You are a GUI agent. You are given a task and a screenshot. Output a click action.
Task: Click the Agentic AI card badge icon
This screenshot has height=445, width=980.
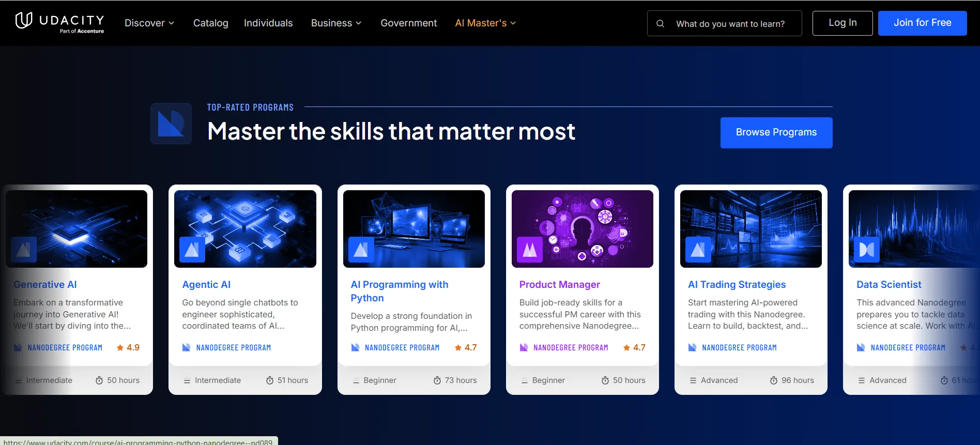(192, 250)
